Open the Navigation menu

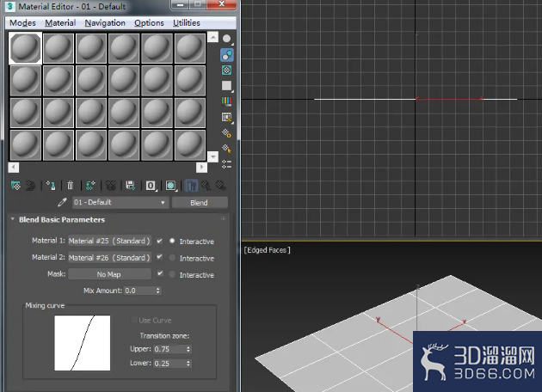(x=105, y=23)
